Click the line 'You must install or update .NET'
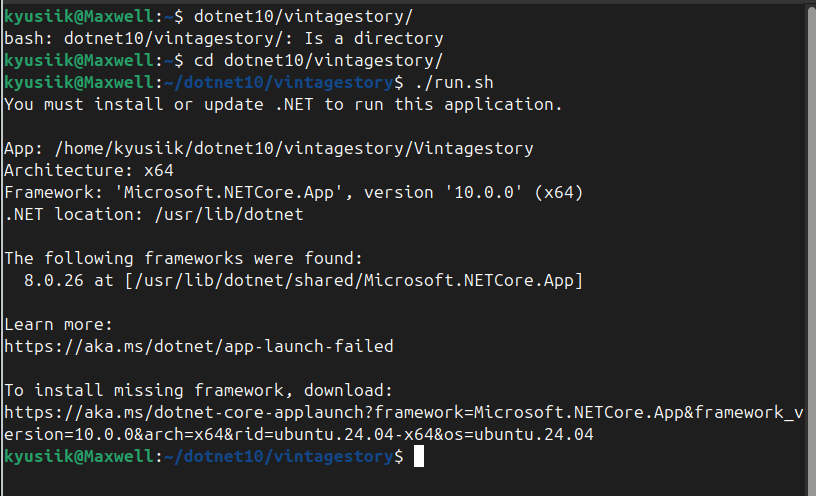The image size is (816, 496). coord(283,105)
